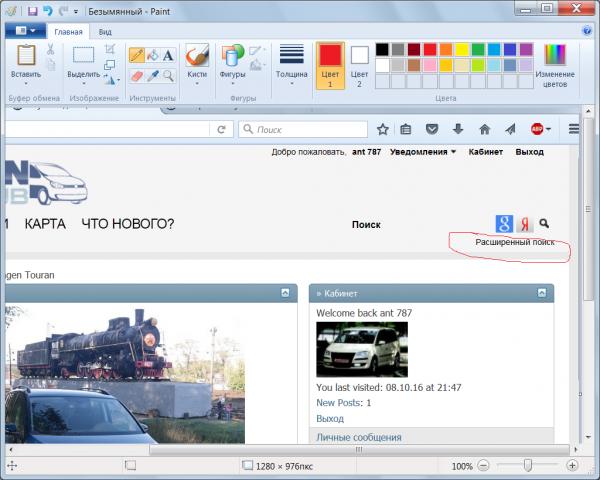Pick the gold color swatch

coord(446,65)
